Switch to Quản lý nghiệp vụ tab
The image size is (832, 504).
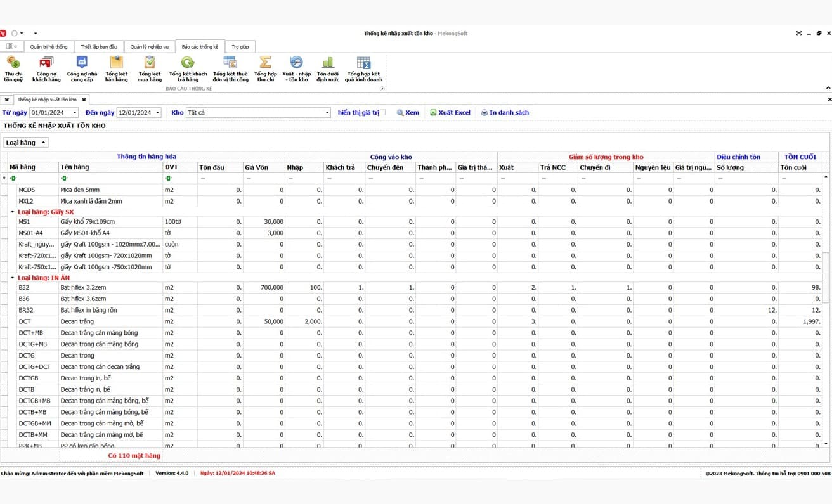tap(150, 47)
